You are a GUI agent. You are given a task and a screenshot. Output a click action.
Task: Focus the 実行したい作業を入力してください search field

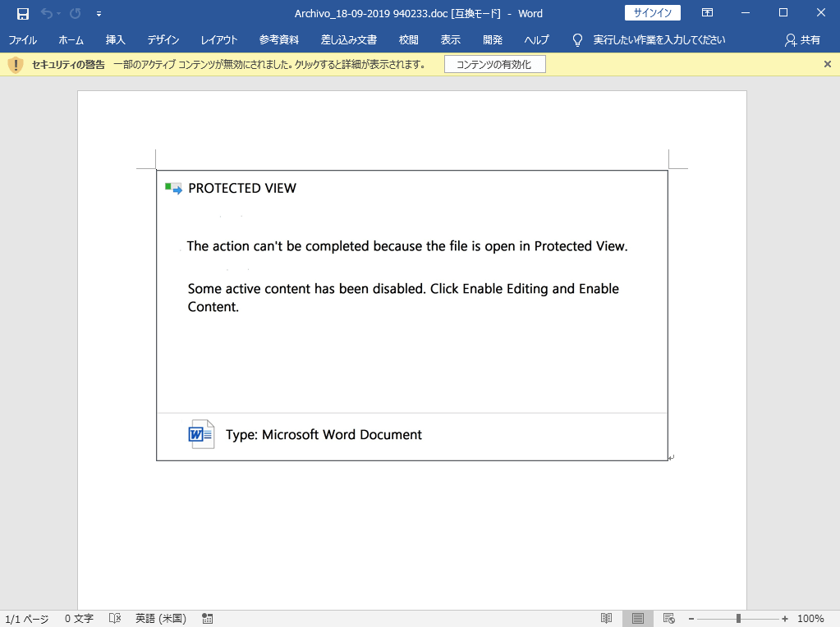[x=659, y=39]
